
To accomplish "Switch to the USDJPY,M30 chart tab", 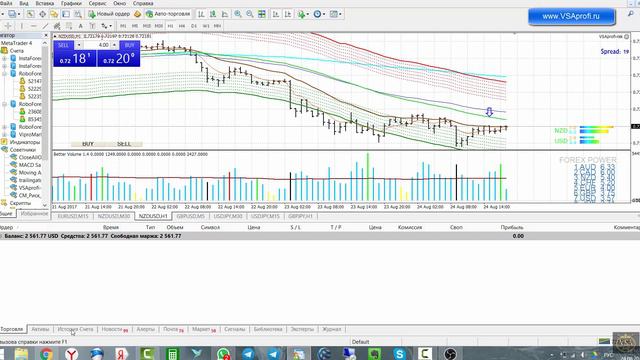I will click(x=228, y=216).
